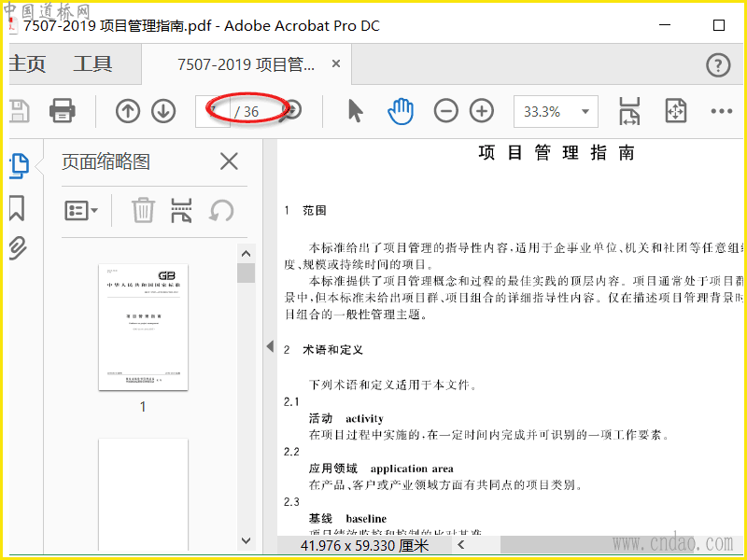Select the page 1 thumbnail
This screenshot has width=747, height=560.
coord(143,328)
